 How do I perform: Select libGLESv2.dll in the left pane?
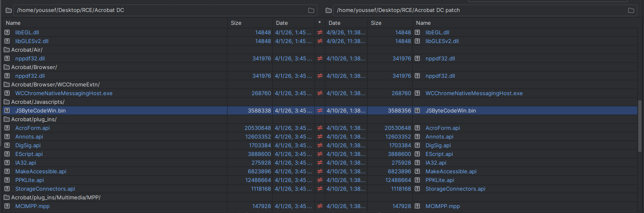[x=32, y=41]
